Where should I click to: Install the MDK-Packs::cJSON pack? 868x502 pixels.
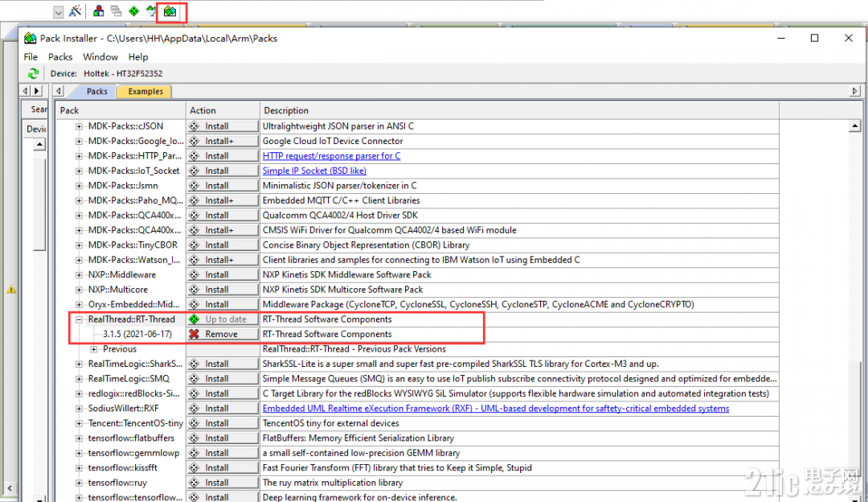click(x=223, y=126)
